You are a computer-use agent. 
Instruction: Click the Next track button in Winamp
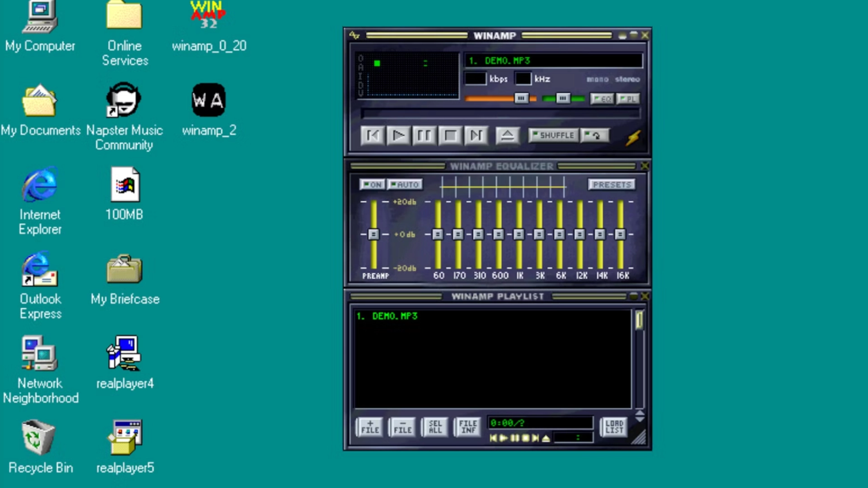[476, 136]
